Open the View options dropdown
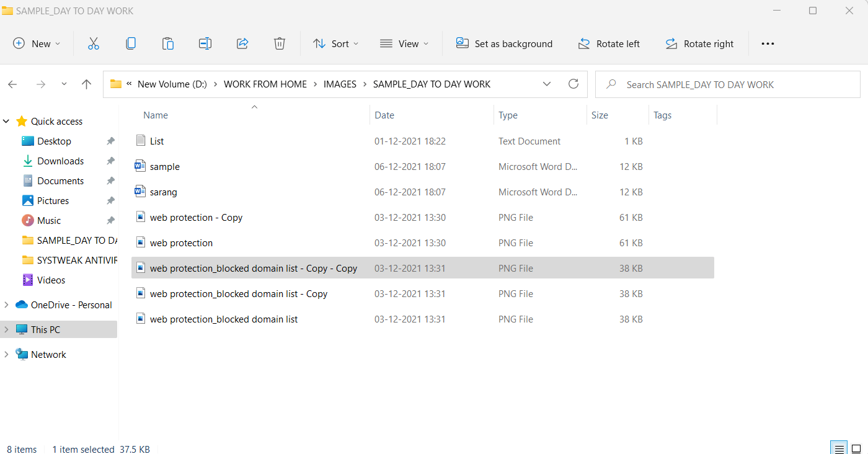Image resolution: width=868 pixels, height=454 pixels. (x=404, y=43)
